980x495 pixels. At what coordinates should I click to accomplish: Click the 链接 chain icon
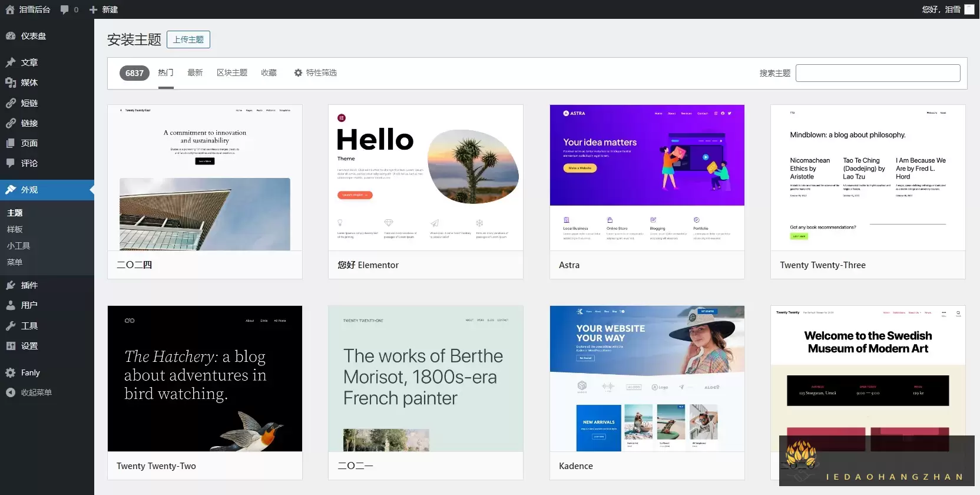coord(11,123)
